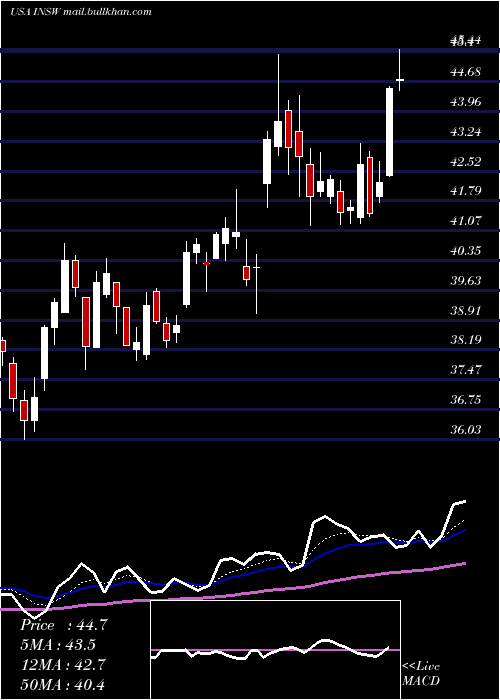Select the 43.24 price axis label
Screen dimensions: 500x700
coord(466,131)
